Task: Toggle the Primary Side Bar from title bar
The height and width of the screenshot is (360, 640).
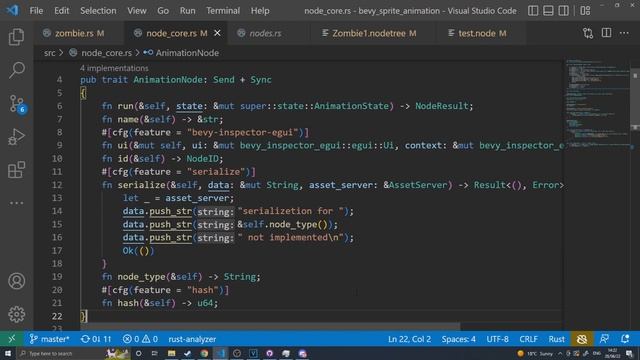Action: 533,11
